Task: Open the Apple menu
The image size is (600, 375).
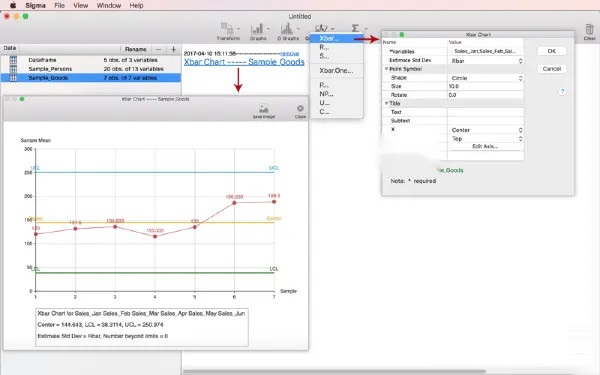Action: (13, 5)
